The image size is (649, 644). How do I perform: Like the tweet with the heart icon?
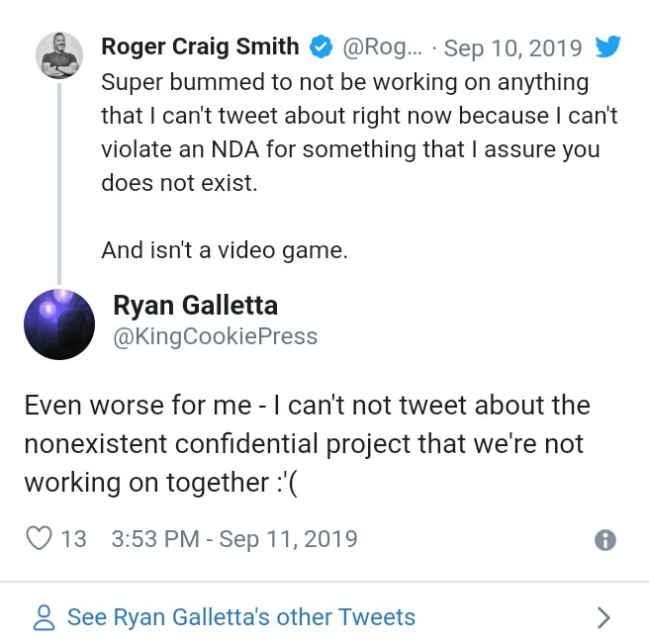[x=38, y=539]
